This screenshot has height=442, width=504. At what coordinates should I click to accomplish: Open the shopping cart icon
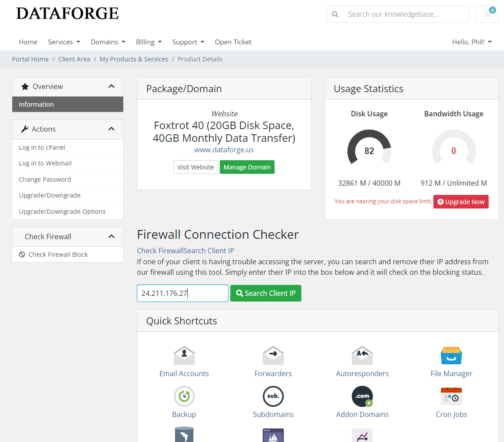(487, 14)
